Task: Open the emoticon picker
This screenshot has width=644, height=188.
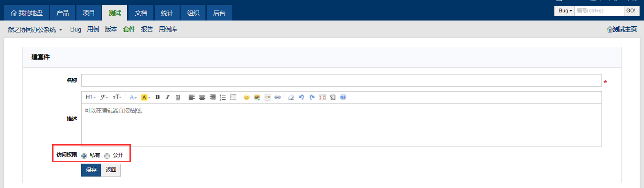Action: [247, 97]
